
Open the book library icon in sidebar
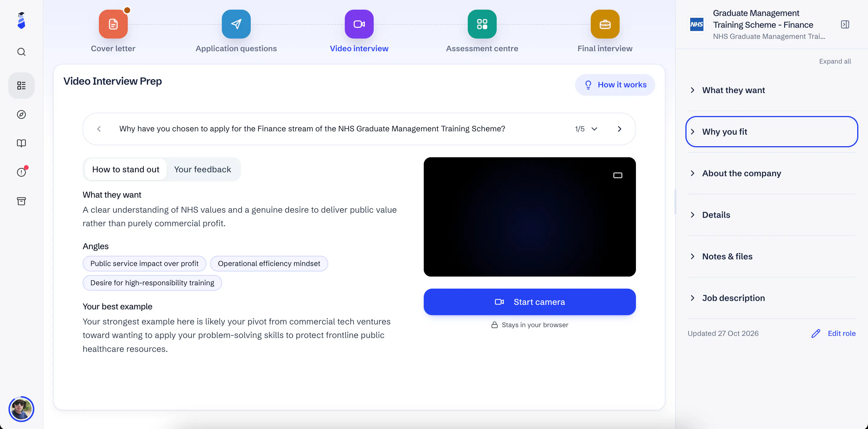21,143
